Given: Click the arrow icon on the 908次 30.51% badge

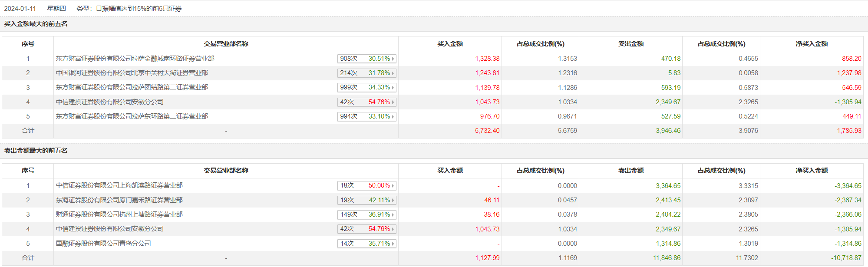Looking at the screenshot, I should [x=393, y=59].
